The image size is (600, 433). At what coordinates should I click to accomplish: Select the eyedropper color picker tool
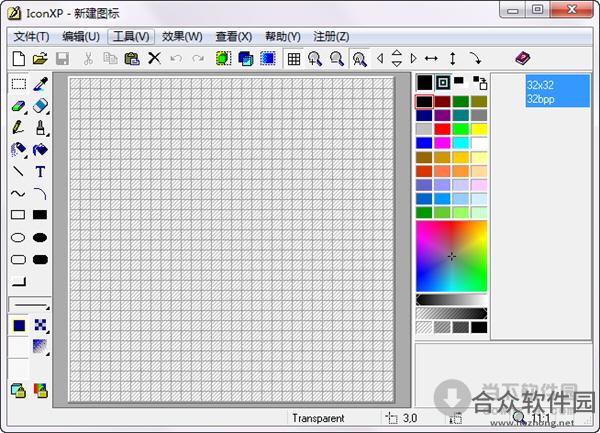click(x=40, y=84)
